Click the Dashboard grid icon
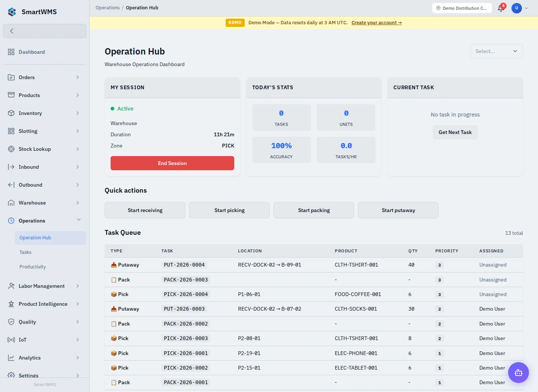This screenshot has height=392, width=538. 11,52
